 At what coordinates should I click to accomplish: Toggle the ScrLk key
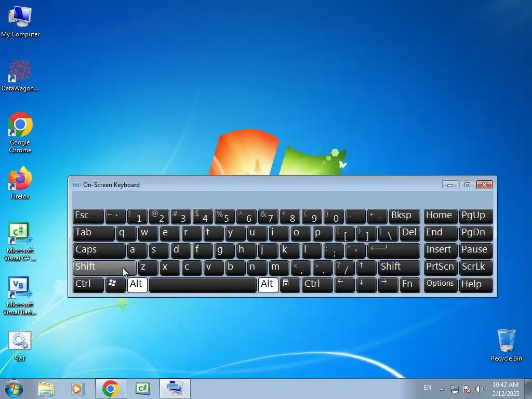coord(476,268)
